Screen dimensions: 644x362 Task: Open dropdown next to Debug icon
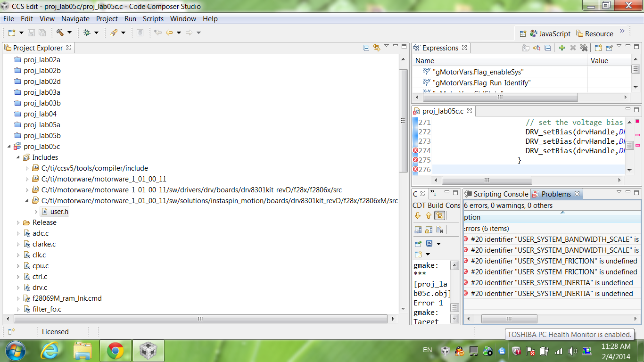tap(96, 33)
